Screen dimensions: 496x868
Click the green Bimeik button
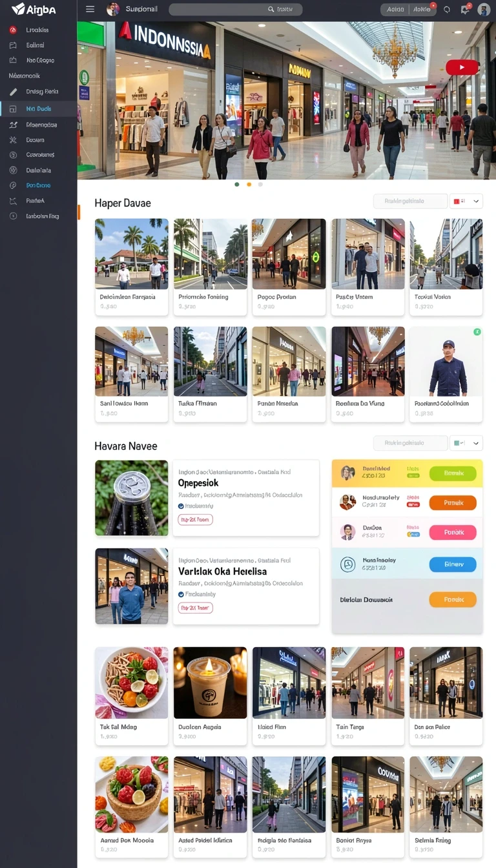453,473
